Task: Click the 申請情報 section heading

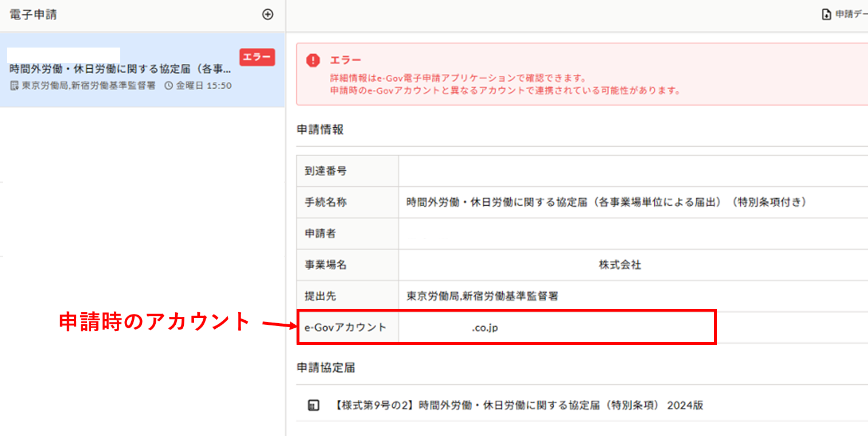Action: 320,129
